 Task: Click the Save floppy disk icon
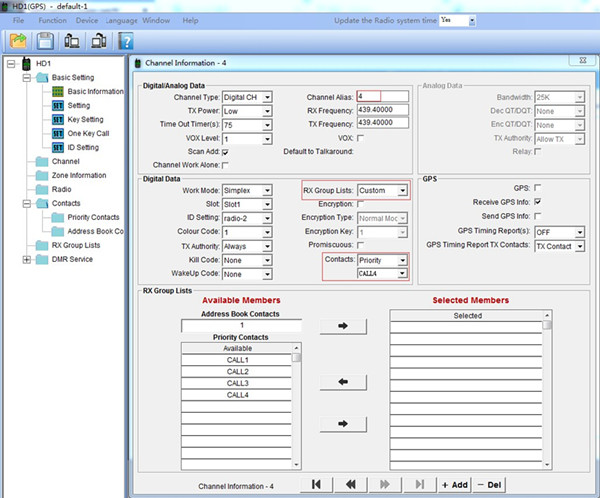click(x=45, y=40)
